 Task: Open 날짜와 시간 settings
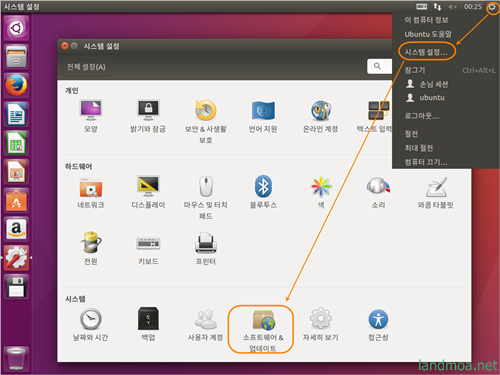(x=91, y=324)
